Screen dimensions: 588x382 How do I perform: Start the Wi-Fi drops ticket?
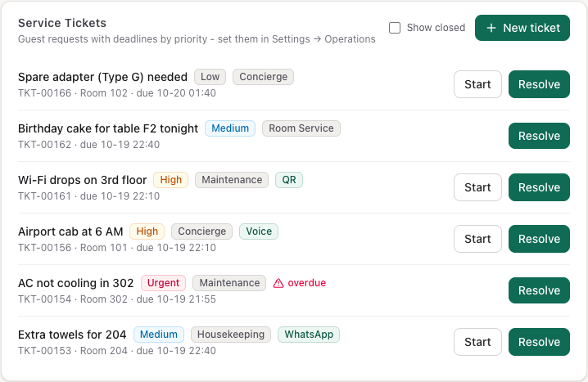pyautogui.click(x=477, y=187)
